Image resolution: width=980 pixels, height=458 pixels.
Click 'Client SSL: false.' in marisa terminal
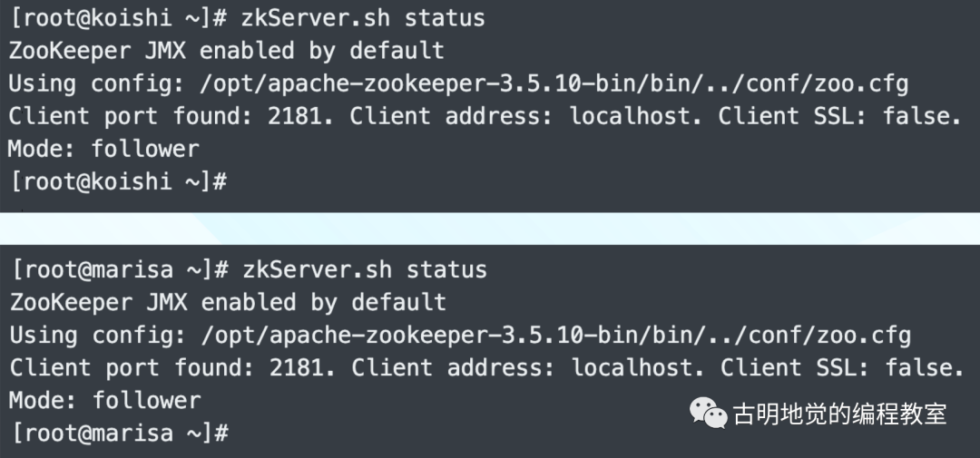[842, 367]
